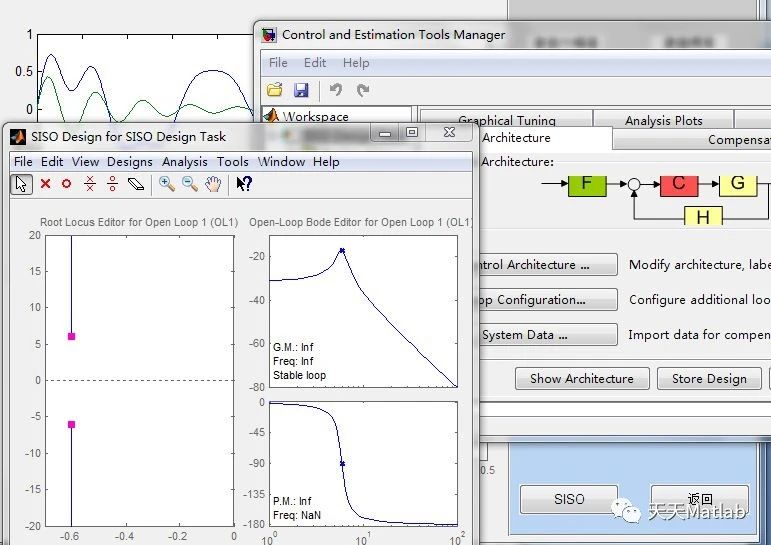The height and width of the screenshot is (545, 771).
Task: Click the System Data button
Action: [547, 335]
